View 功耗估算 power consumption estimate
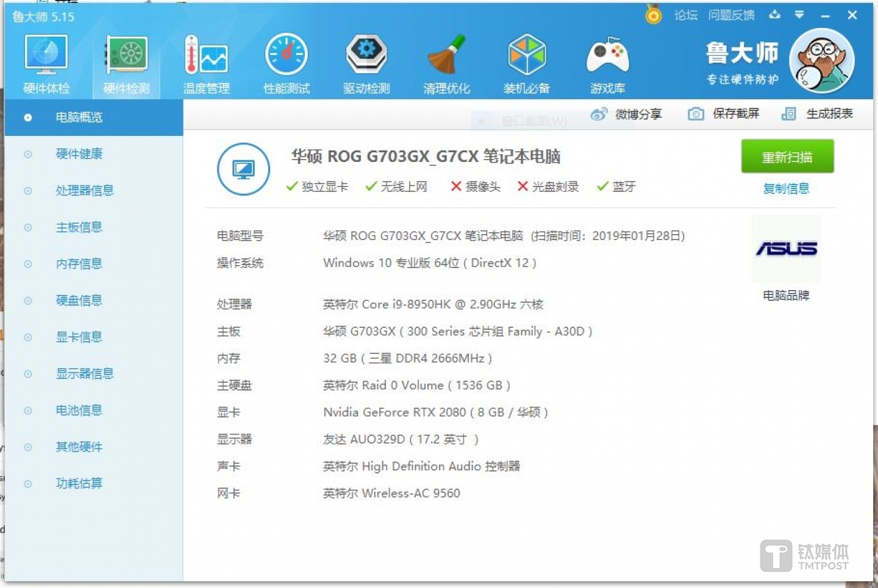 click(x=79, y=483)
